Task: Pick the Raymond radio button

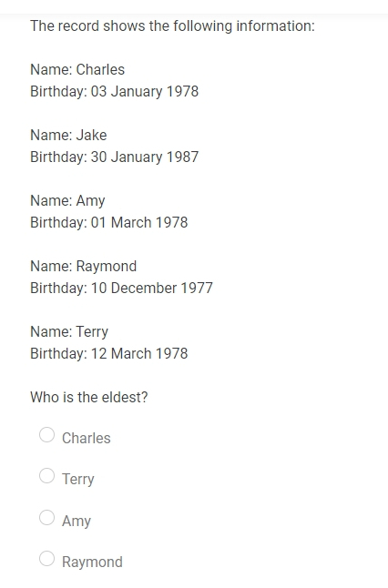Action: (46, 558)
